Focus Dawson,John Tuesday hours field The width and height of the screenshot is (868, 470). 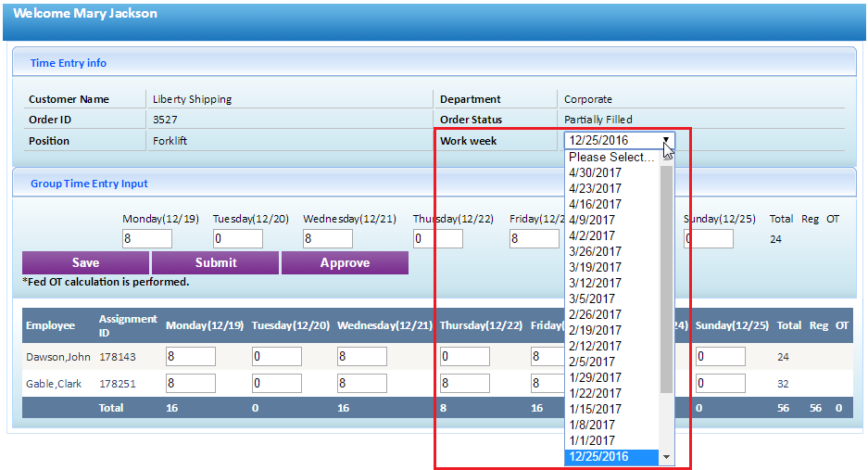tap(277, 356)
